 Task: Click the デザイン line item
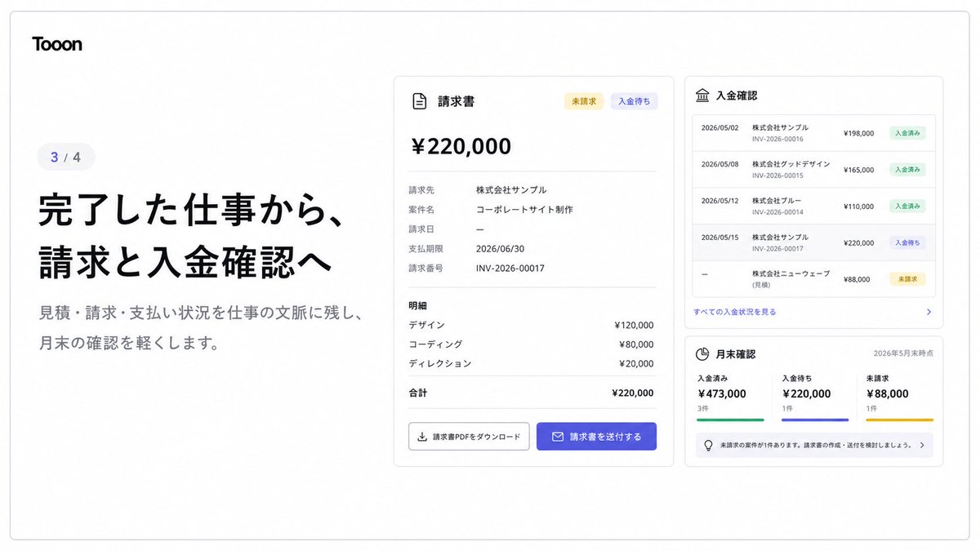(x=531, y=325)
